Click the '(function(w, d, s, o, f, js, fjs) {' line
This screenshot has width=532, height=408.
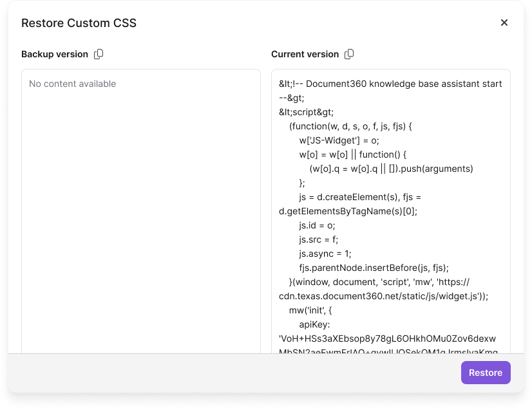point(350,126)
